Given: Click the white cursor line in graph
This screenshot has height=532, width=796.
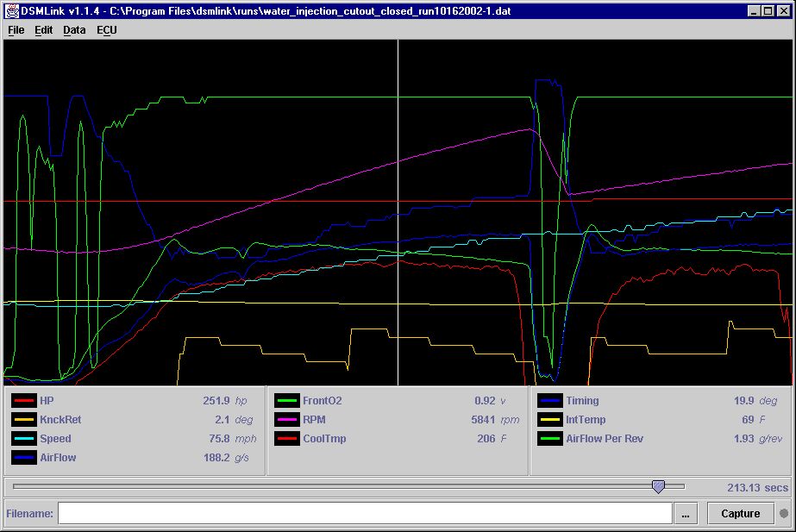Looking at the screenshot, I should [398, 212].
